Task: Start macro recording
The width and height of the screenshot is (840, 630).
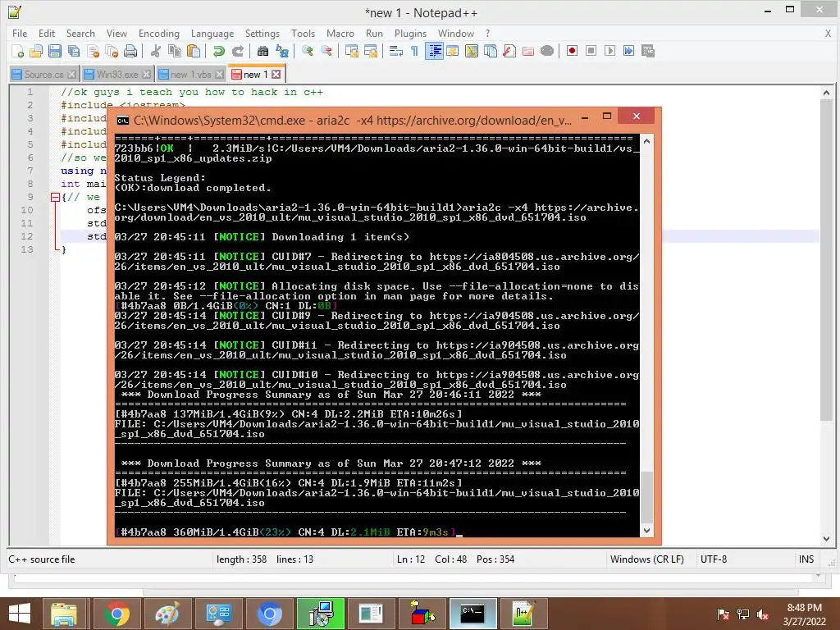Action: (572, 51)
